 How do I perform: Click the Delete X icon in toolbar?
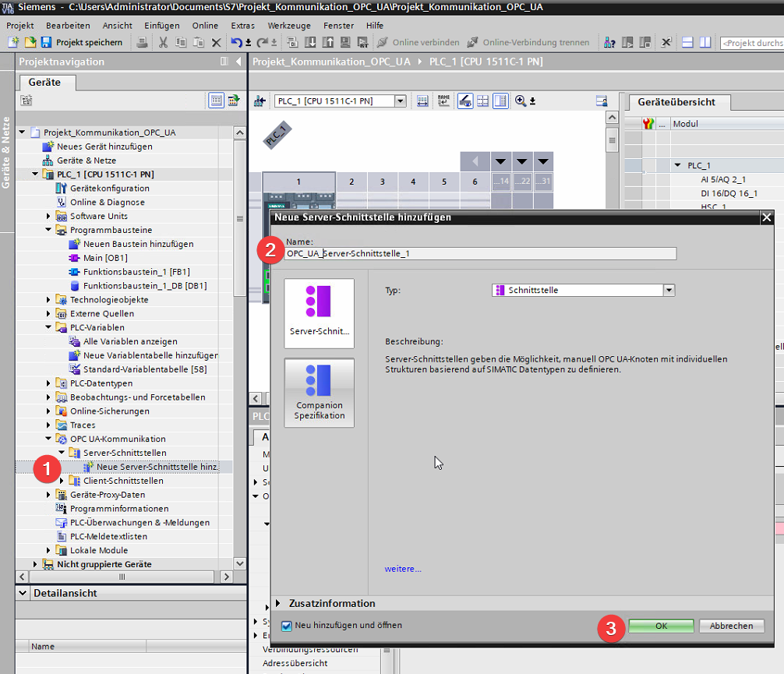(216, 43)
